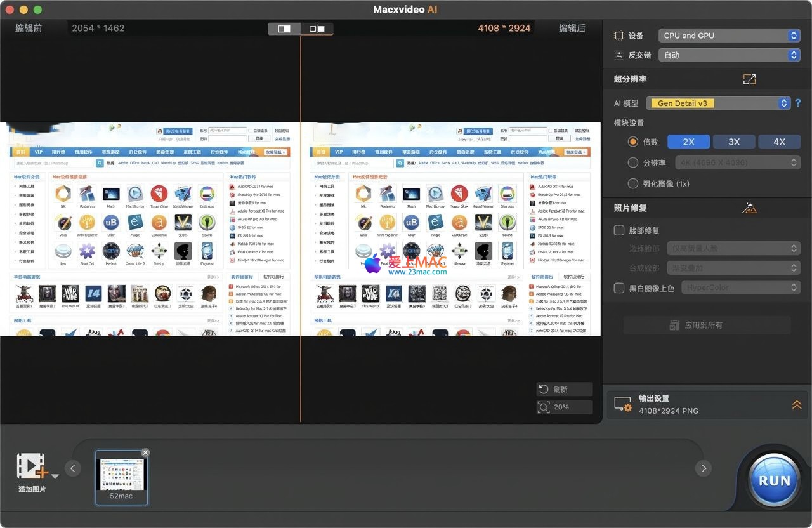Click the super resolution upscale icon

(x=749, y=79)
